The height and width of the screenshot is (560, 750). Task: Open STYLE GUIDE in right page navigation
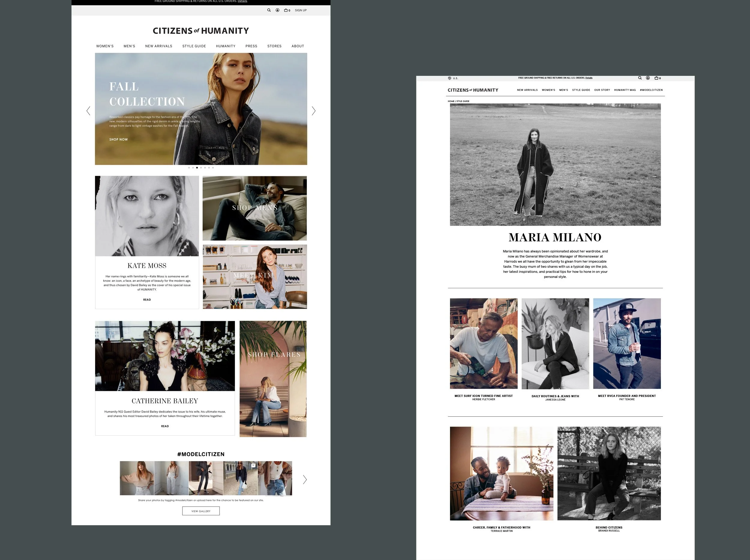coord(581,90)
